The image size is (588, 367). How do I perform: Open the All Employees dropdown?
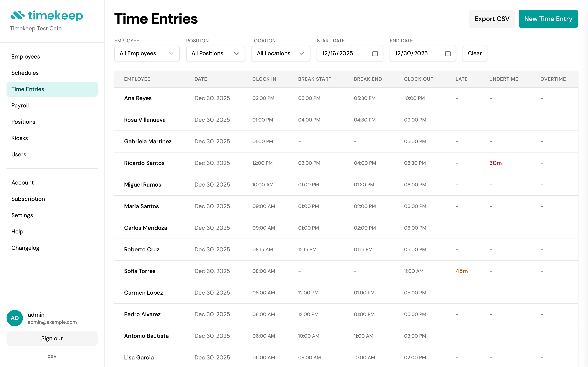(x=147, y=53)
